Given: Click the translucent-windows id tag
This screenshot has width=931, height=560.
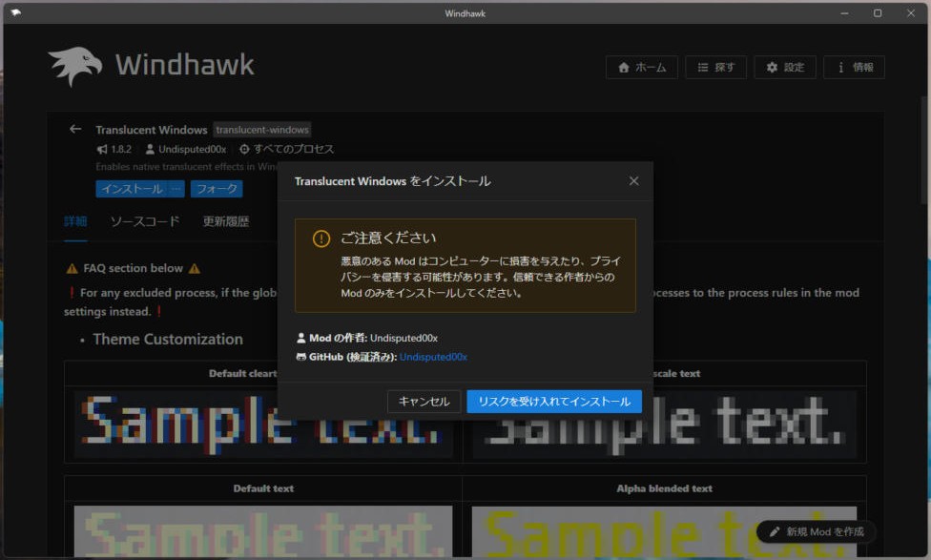Looking at the screenshot, I should [262, 130].
